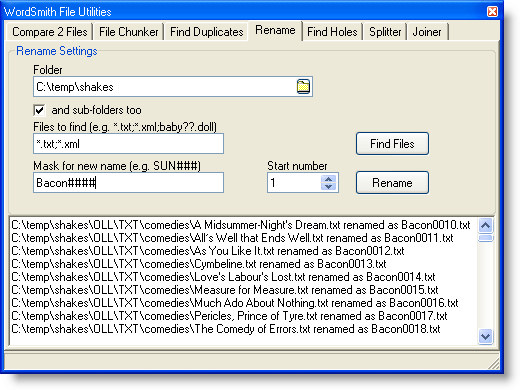
Task: Select the 'Love's Labour's Lost.txt' line
Action: 223,277
